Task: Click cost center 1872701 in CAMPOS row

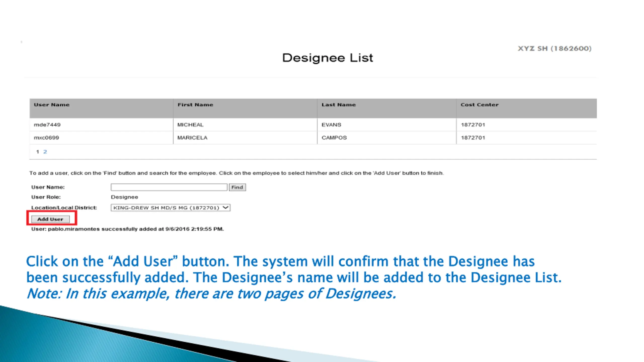Action: click(x=527, y=138)
